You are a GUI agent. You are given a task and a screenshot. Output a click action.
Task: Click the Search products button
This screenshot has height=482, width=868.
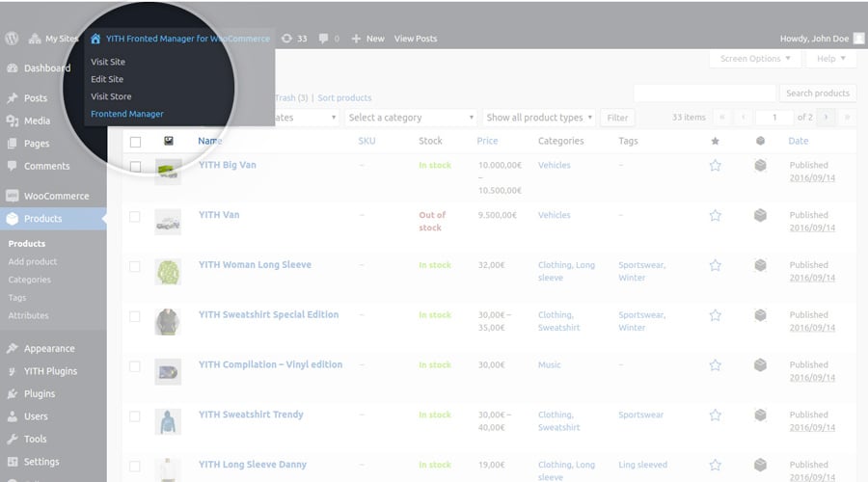pyautogui.click(x=818, y=93)
